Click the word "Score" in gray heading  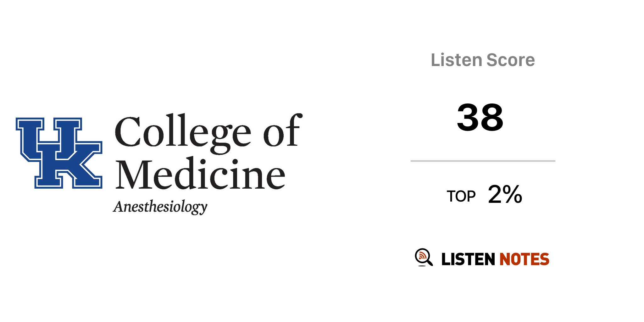pos(511,60)
